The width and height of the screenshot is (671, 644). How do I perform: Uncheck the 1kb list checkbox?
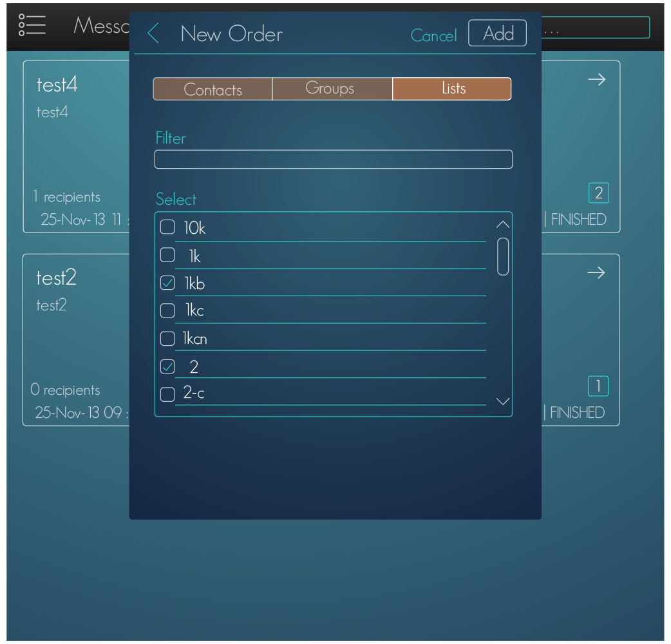click(x=167, y=283)
